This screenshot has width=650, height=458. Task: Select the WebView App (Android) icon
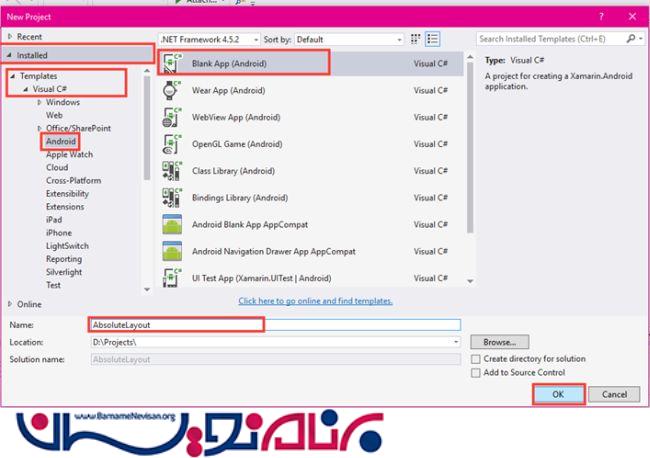click(172, 117)
